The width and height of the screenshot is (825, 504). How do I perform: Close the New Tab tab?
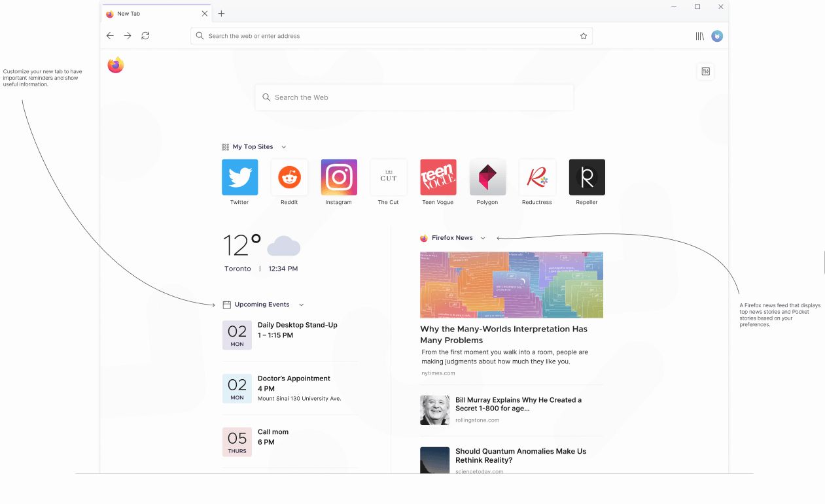tap(205, 14)
